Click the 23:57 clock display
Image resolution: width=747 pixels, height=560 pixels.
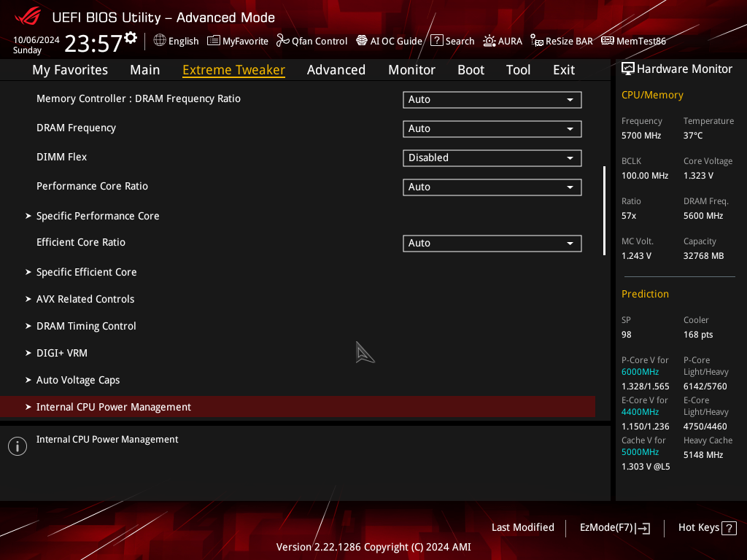[93, 43]
